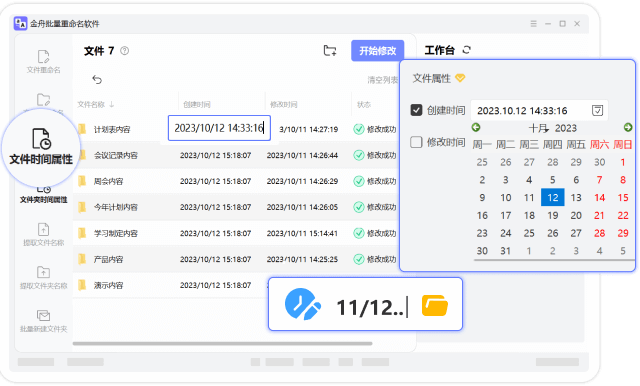This screenshot has width=640, height=386.
Task: Click the add folder icon
Action: click(x=330, y=51)
